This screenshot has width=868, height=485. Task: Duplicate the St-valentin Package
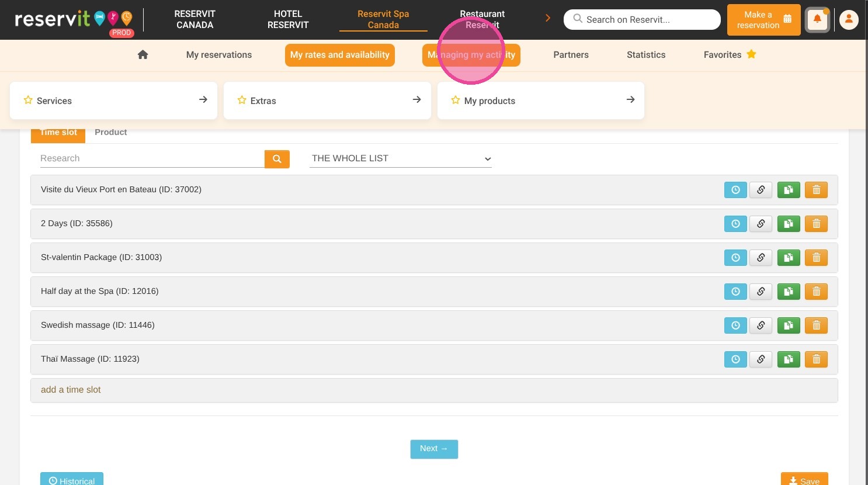coord(789,258)
